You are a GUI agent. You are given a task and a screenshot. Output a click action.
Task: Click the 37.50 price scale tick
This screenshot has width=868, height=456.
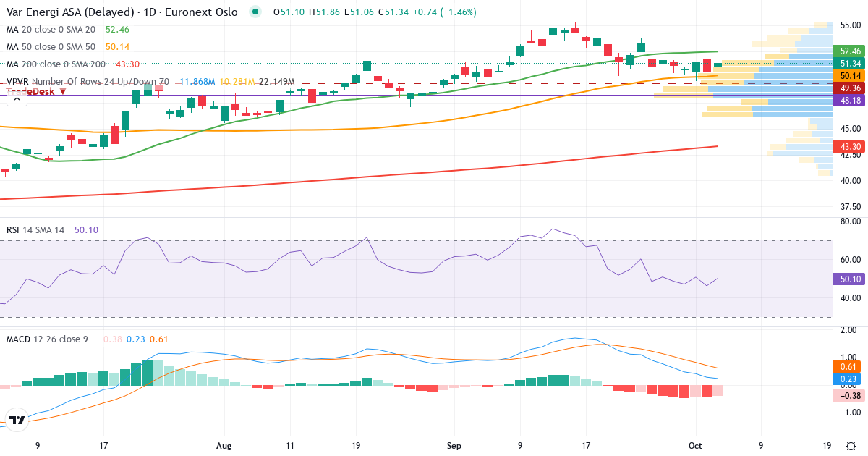[x=850, y=206]
